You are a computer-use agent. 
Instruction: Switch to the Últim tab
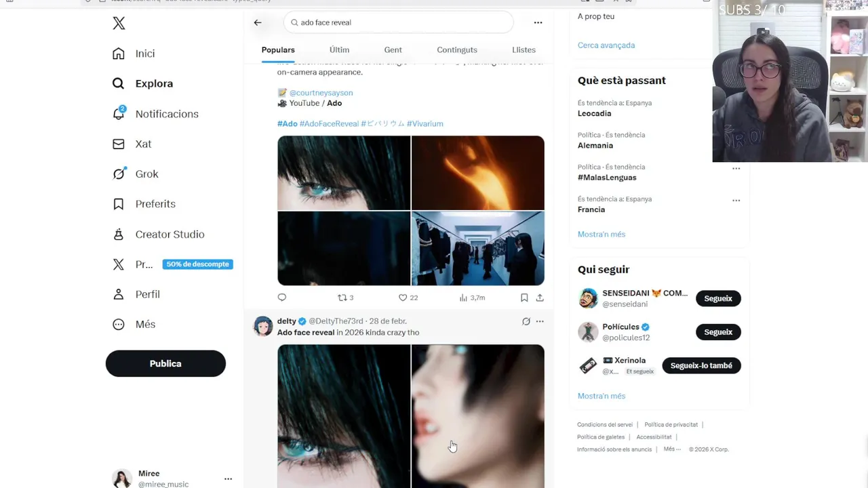tap(339, 49)
